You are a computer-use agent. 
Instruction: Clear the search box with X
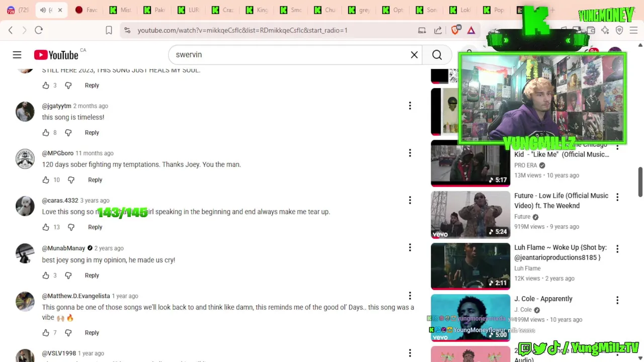pyautogui.click(x=414, y=55)
